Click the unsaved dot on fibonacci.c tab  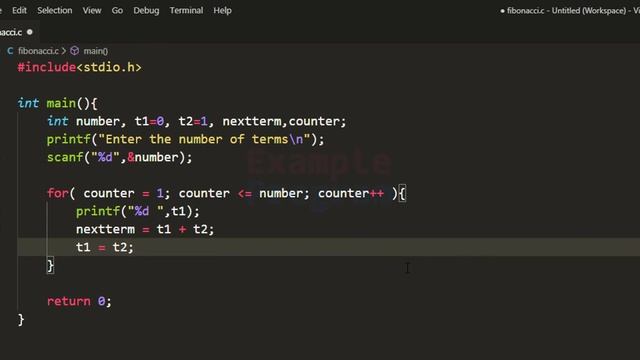(30, 32)
